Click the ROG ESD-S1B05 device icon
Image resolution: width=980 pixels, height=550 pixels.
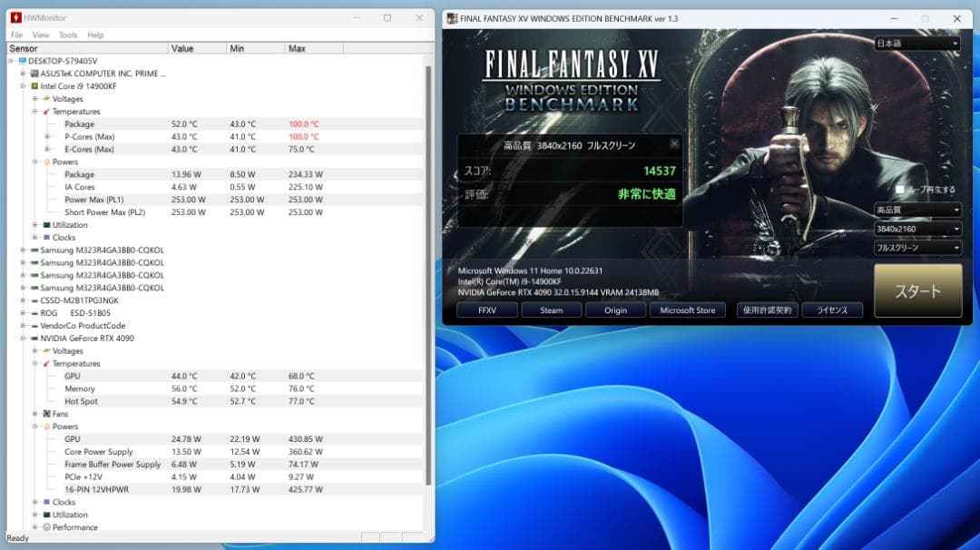pos(33,312)
